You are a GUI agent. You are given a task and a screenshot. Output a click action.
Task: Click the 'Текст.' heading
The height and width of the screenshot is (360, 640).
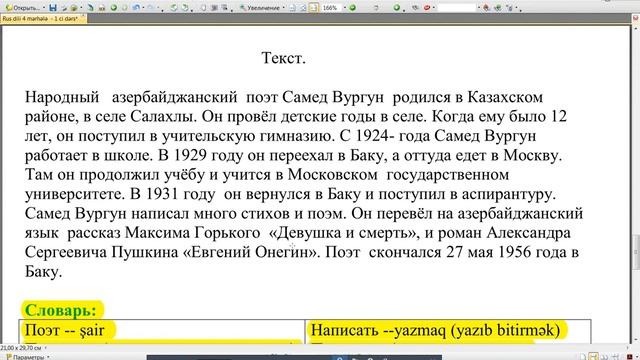tap(283, 58)
